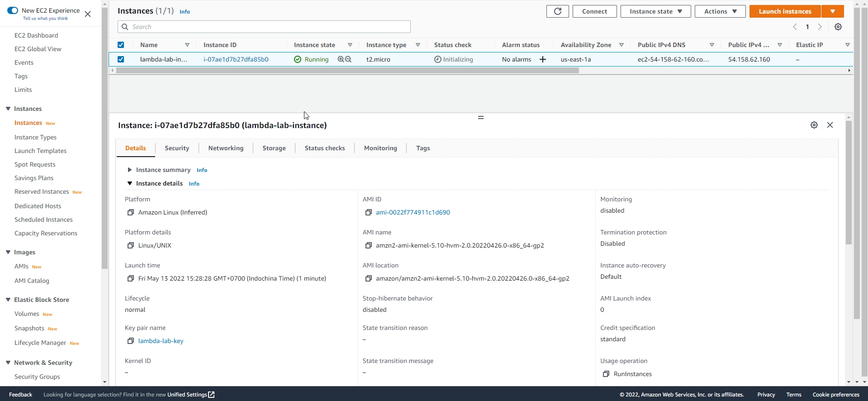
Task: Copy the Launch time value
Action: click(x=131, y=278)
